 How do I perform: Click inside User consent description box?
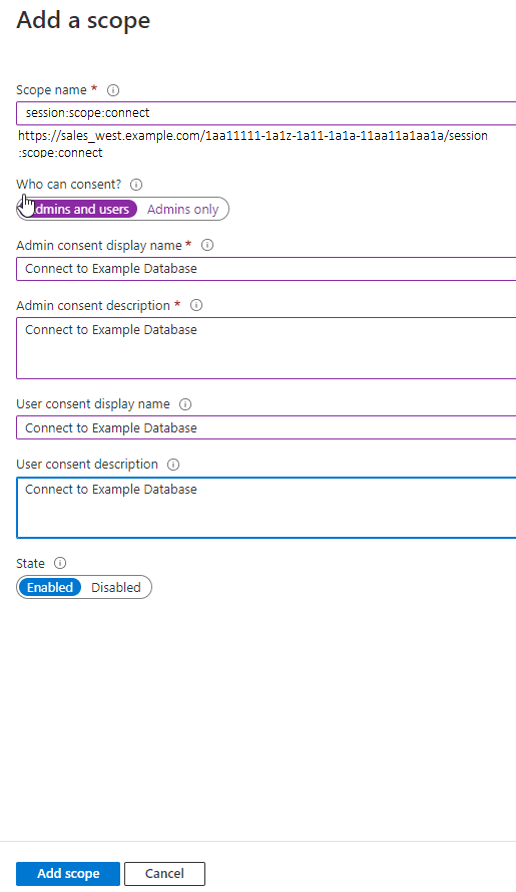266,507
